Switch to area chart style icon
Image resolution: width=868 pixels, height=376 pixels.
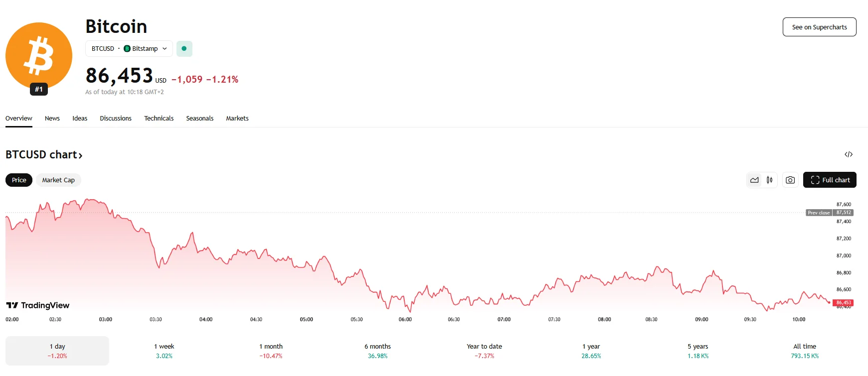[x=754, y=180]
